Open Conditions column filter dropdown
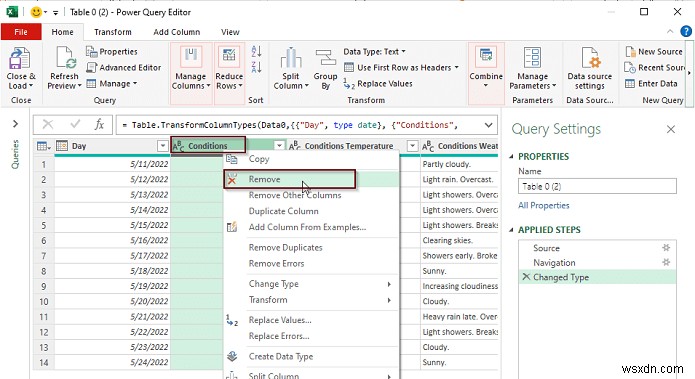Image resolution: width=695 pixels, height=379 pixels. click(279, 146)
